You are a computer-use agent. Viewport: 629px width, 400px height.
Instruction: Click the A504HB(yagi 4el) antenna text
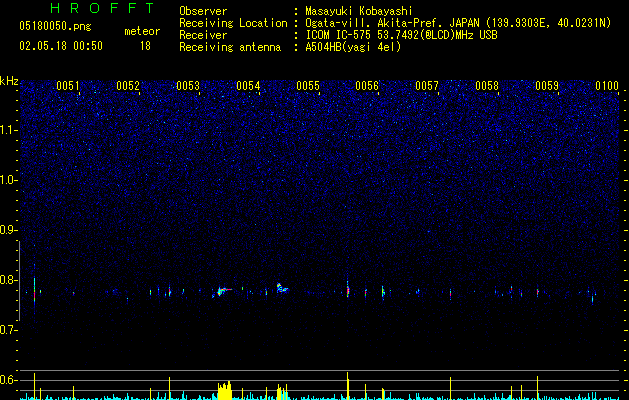coord(353,47)
